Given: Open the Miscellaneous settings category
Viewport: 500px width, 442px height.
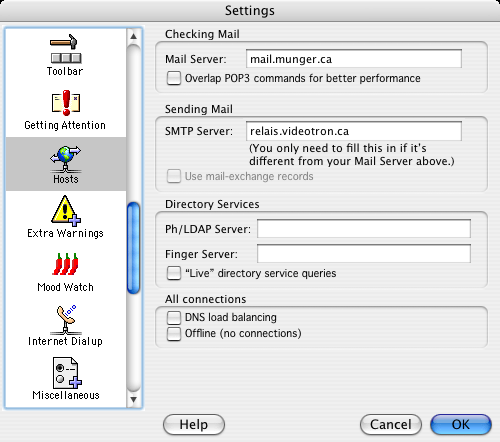Looking at the screenshot, I should [66, 379].
